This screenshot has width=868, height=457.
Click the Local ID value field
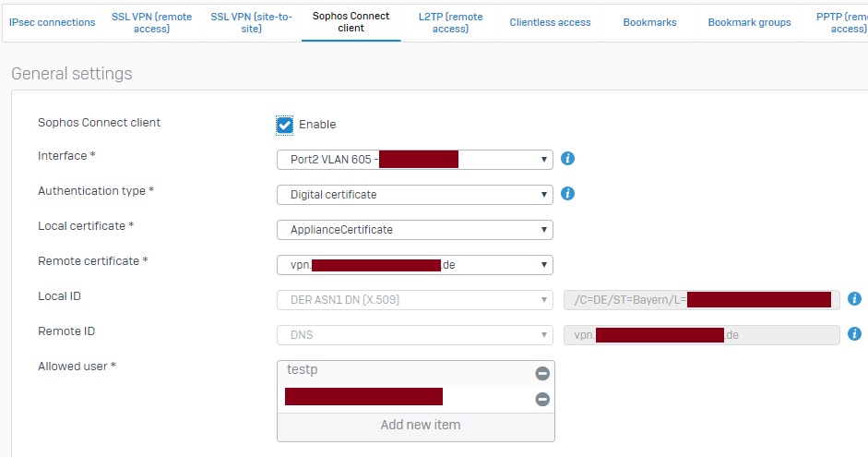[701, 300]
